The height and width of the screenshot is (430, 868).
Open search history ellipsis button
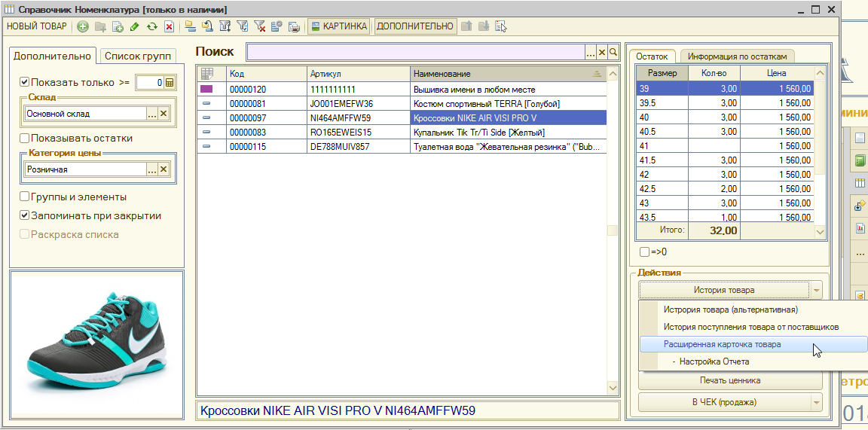[x=591, y=52]
